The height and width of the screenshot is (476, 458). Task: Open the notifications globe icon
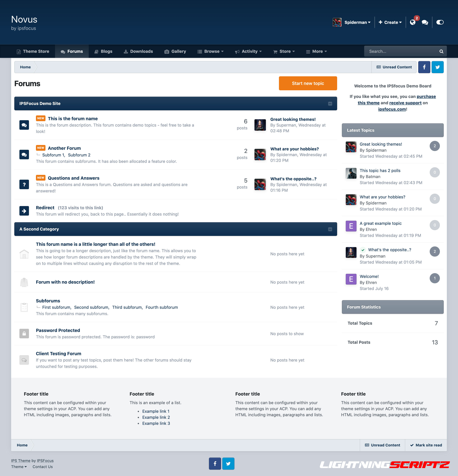[x=413, y=22]
